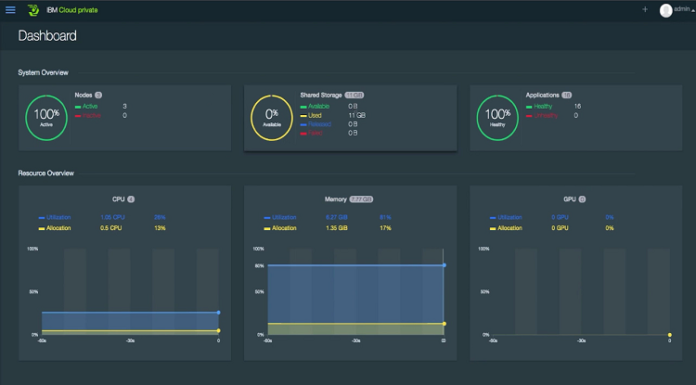Viewport: 696px width, 385px height.
Task: Click the GPU count badge
Action: pos(582,199)
